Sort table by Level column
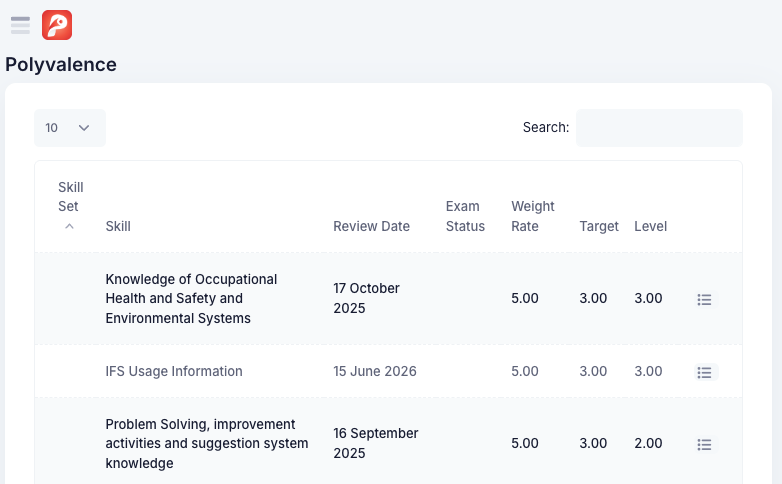Viewport: 782px width, 484px height. [x=650, y=226]
